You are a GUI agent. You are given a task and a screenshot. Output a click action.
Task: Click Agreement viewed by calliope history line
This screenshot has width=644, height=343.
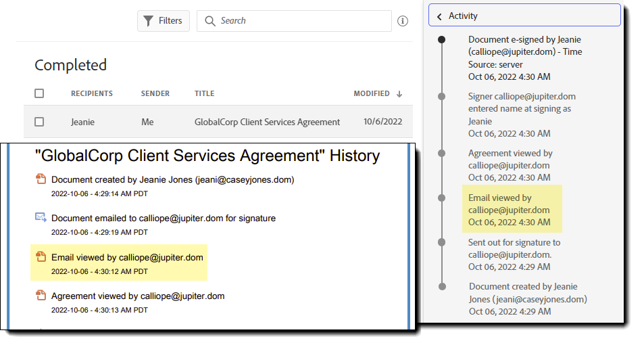tap(138, 296)
